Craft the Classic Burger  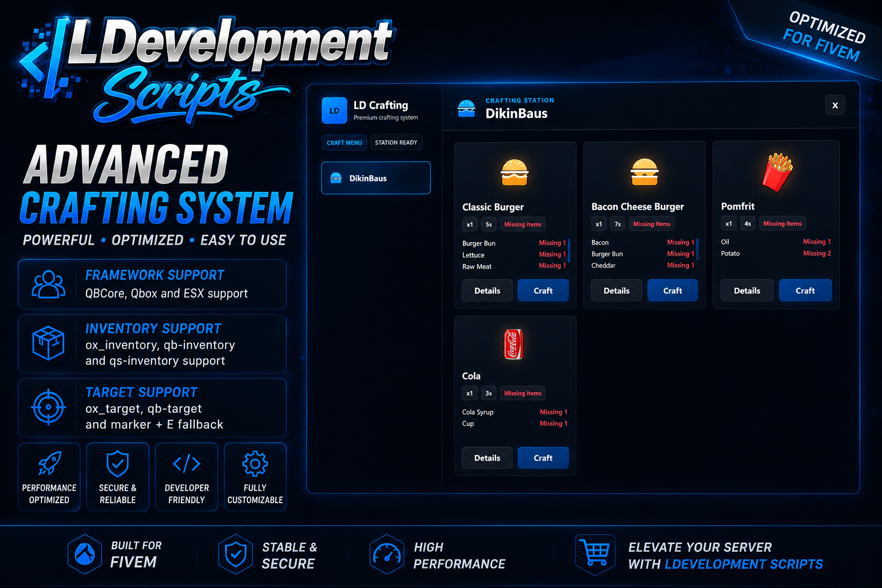click(x=543, y=291)
